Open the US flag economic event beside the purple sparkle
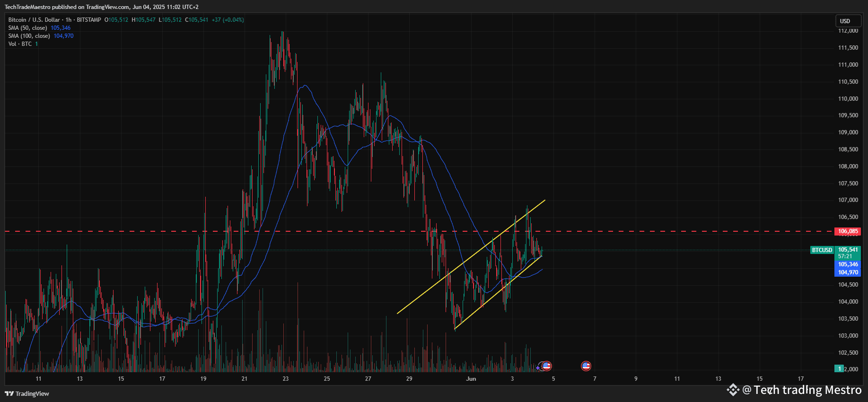This screenshot has height=402, width=868. [547, 366]
